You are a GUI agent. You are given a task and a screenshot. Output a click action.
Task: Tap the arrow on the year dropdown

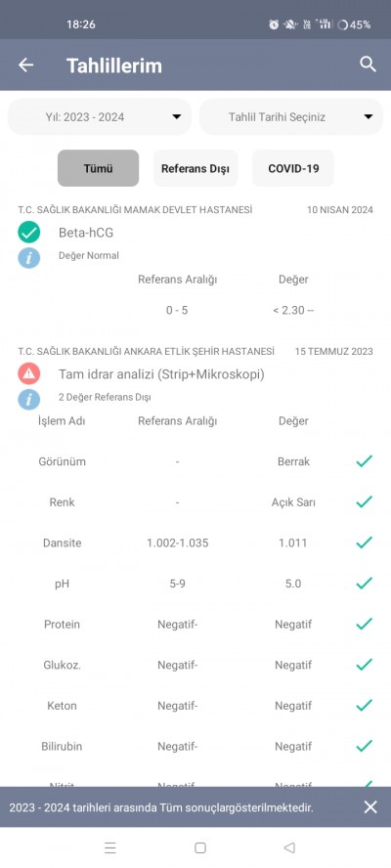pyautogui.click(x=177, y=116)
